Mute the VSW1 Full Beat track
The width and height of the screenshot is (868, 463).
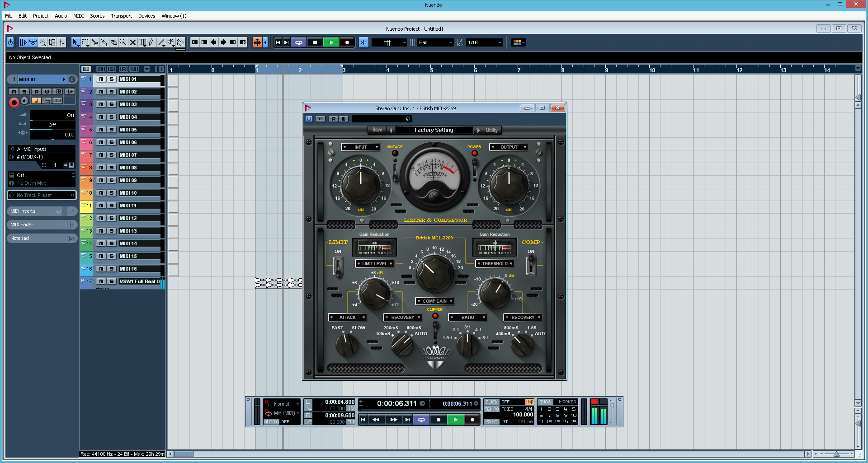(x=101, y=281)
